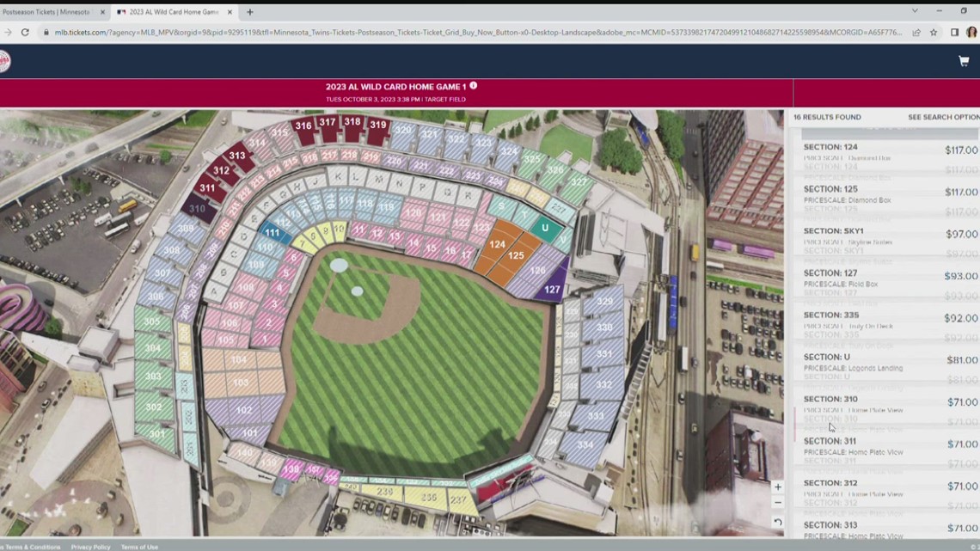Screen dimensions: 980x551
Task: Select section 329 on the stadium map
Action: 604,302
